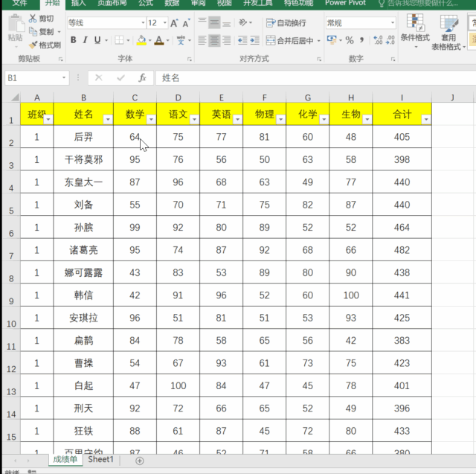Click Merge & Center (合并后居中) button
The width and height of the screenshot is (476, 474).
(x=290, y=40)
